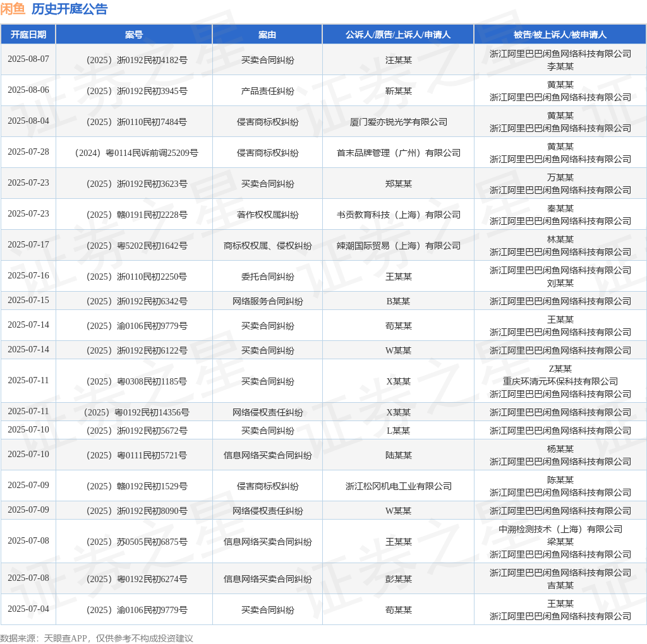Click plaintiff 辣潮国际贸易（上海）有限公司
This screenshot has height=644, width=647.
click(398, 246)
